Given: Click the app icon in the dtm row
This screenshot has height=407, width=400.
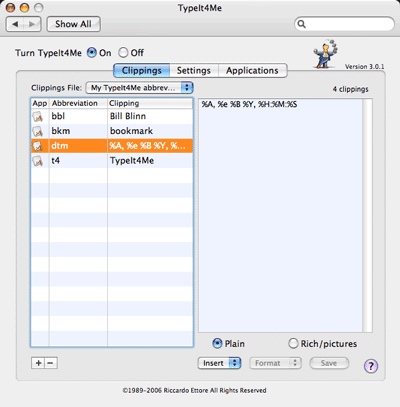Looking at the screenshot, I should point(37,146).
